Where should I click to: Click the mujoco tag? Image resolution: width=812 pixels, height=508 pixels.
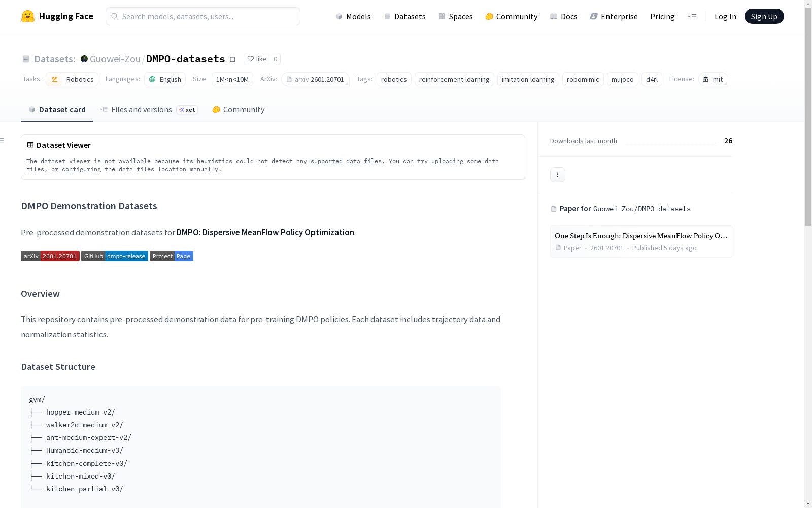(623, 79)
